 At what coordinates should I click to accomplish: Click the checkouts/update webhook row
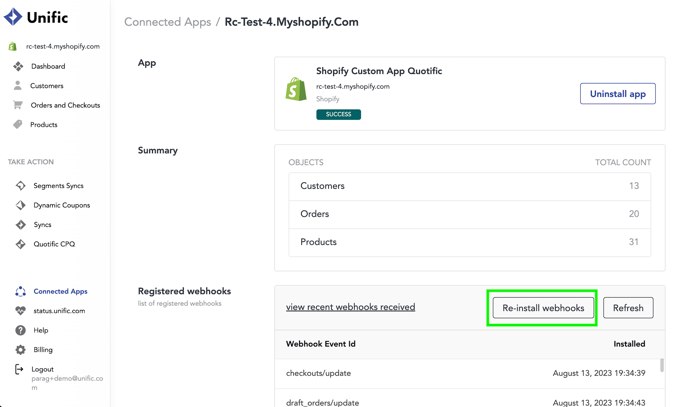pos(466,373)
